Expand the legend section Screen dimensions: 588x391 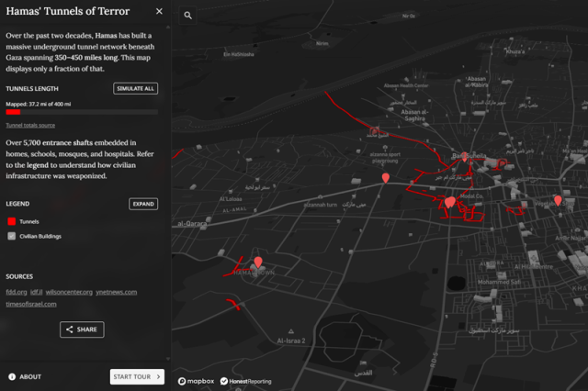click(143, 204)
